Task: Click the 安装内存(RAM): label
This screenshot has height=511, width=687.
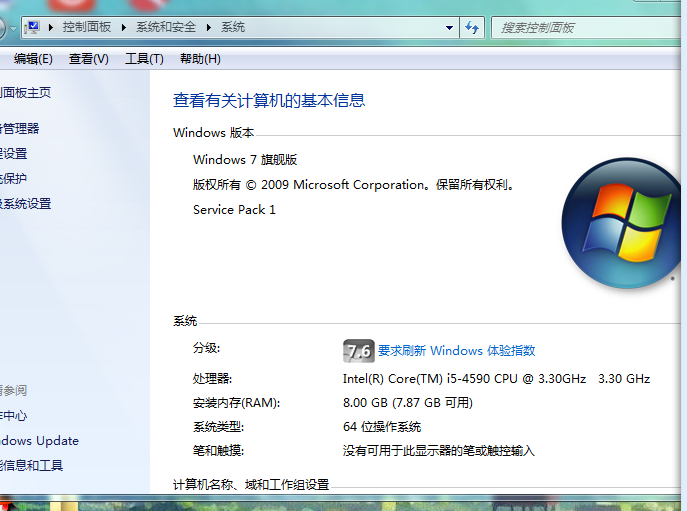Action: tap(236, 402)
